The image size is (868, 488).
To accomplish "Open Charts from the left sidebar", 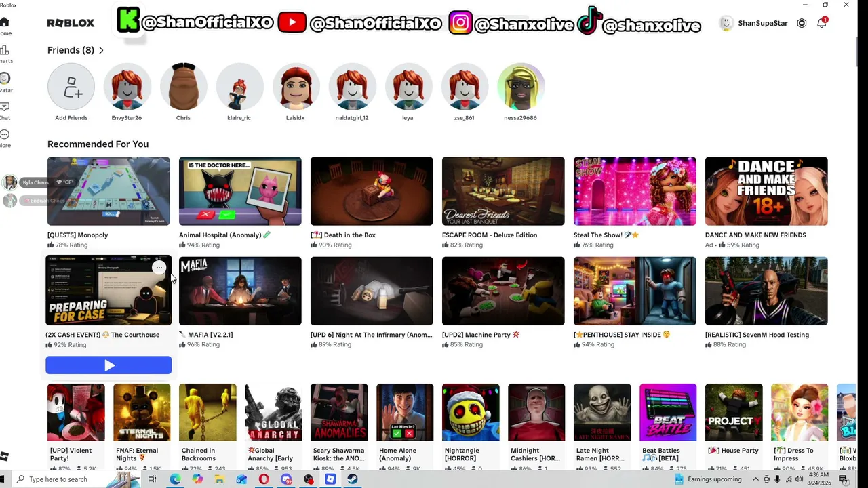I will 5,54.
